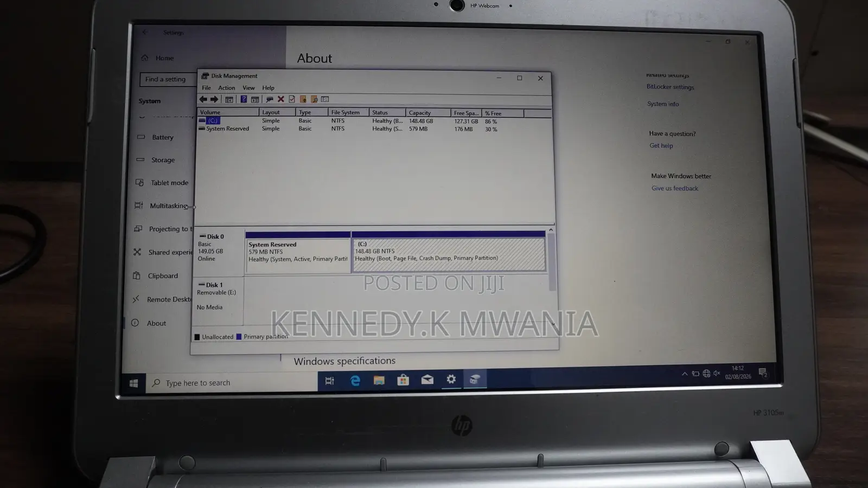Open Storage in the Settings sidebar

[156, 160]
